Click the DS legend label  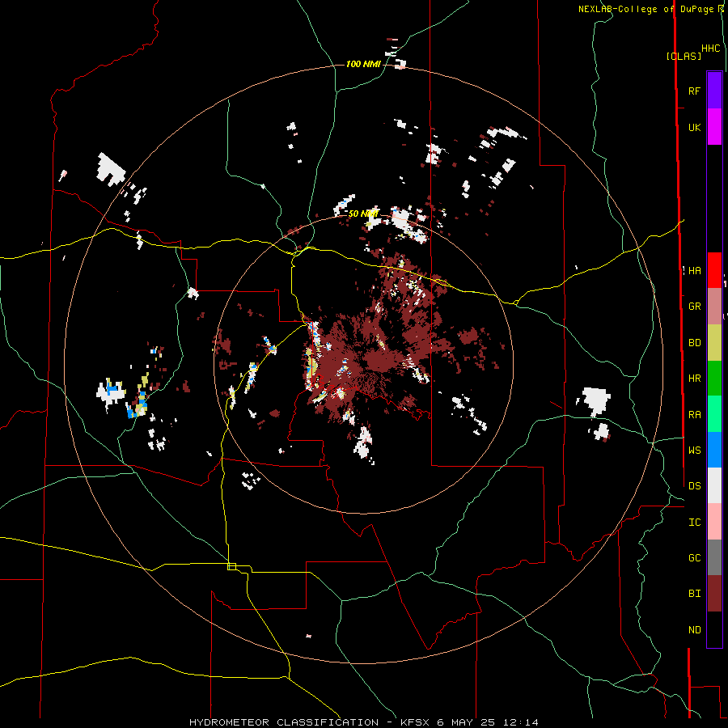click(694, 486)
